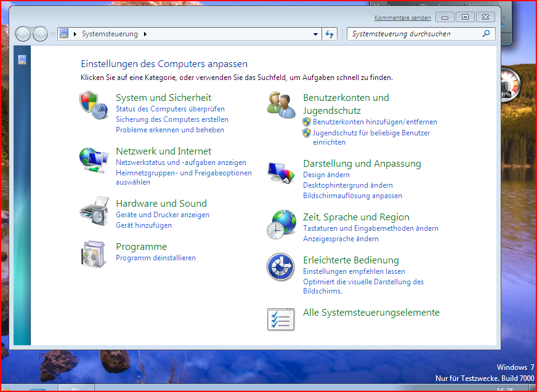Click Erleichterte Bedienung accessibility icon
537x392 pixels.
point(280,267)
